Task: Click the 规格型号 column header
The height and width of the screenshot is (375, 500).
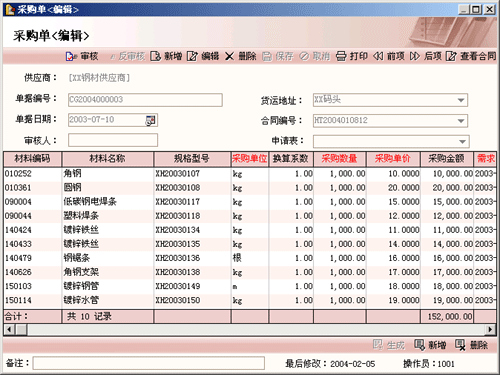Action: (192, 159)
